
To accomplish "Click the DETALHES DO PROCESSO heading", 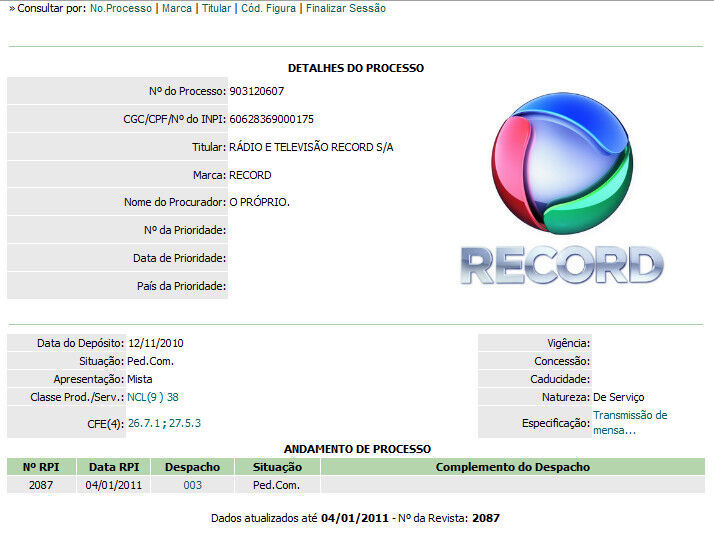I will (356, 68).
